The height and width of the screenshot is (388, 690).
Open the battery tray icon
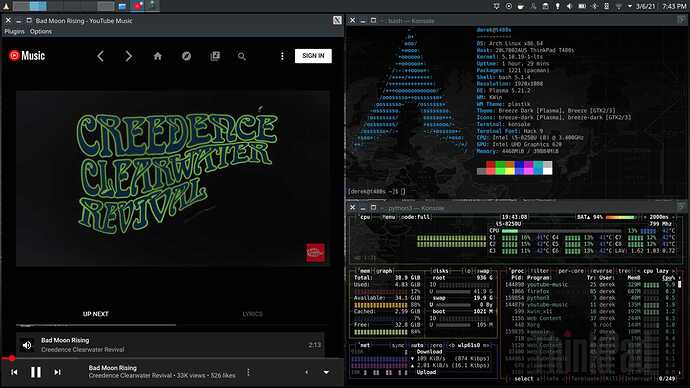pyautogui.click(x=582, y=6)
